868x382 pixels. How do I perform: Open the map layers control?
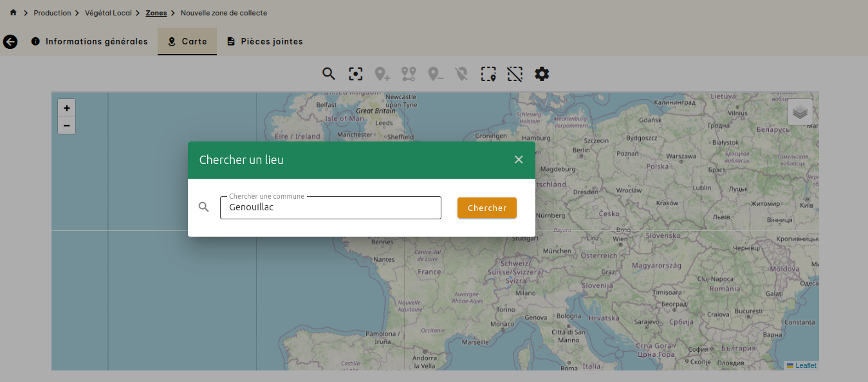pyautogui.click(x=800, y=112)
